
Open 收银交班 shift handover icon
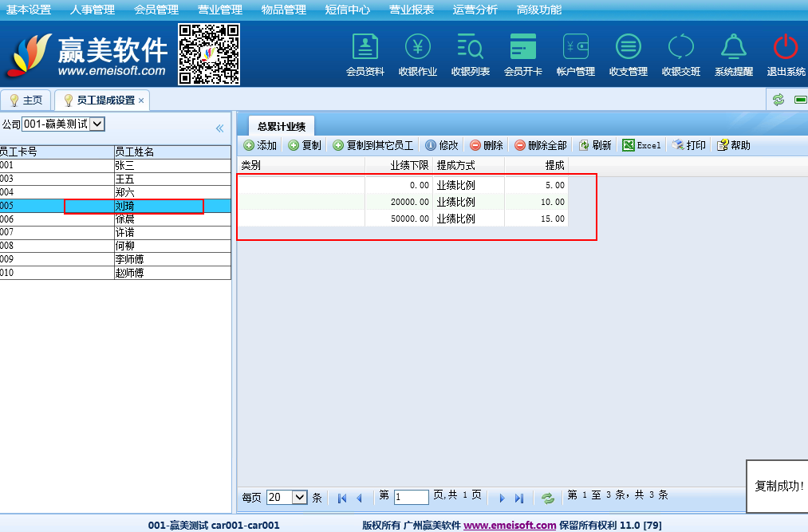[x=680, y=48]
